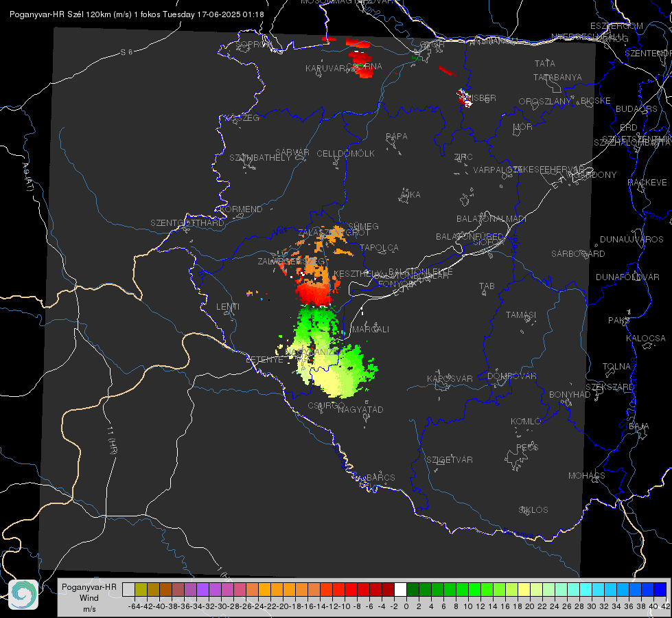Click the TAMASI city label

(x=521, y=315)
